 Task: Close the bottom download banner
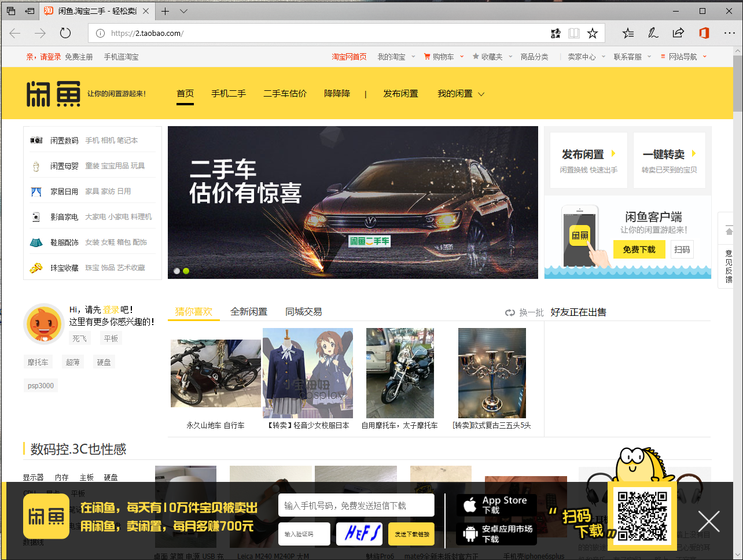tap(709, 521)
